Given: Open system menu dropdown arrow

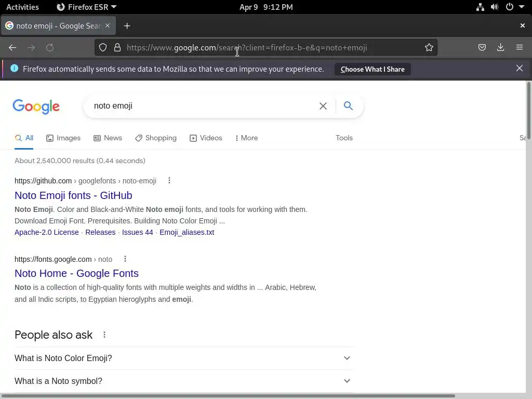Looking at the screenshot, I should pos(522,7).
